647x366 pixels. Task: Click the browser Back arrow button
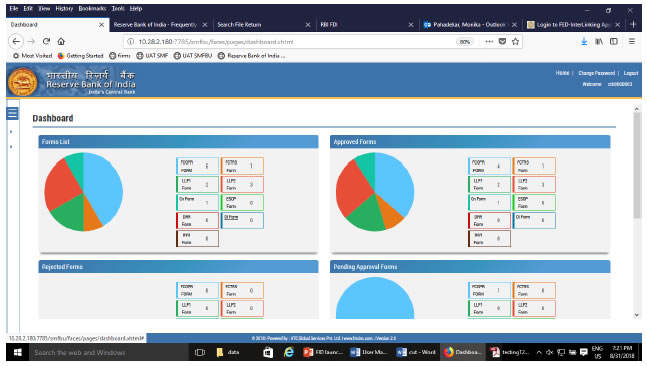pos(16,41)
